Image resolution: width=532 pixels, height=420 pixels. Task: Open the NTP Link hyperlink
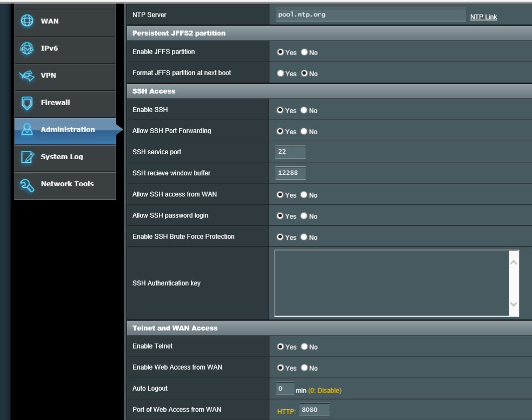[x=483, y=17]
